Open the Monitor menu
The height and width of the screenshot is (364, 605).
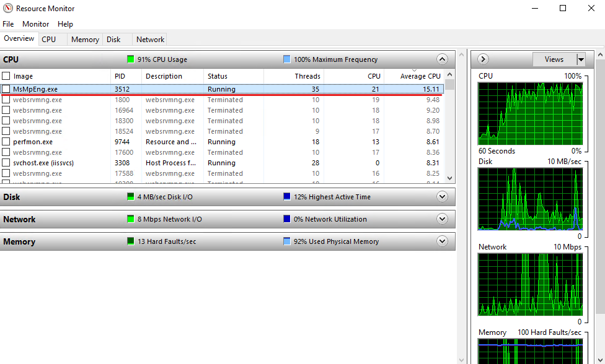[x=35, y=24]
